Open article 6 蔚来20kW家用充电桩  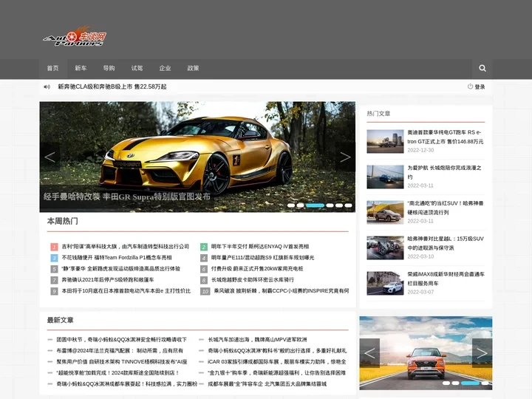[257, 269]
